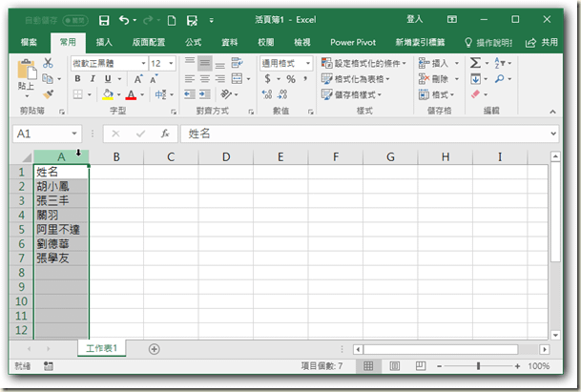
Task: Switch to the 版面配置 tab
Action: [x=149, y=43]
